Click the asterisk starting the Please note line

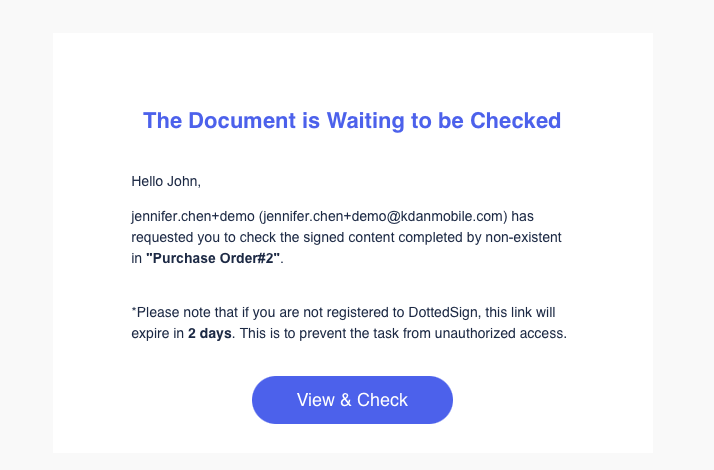134,311
